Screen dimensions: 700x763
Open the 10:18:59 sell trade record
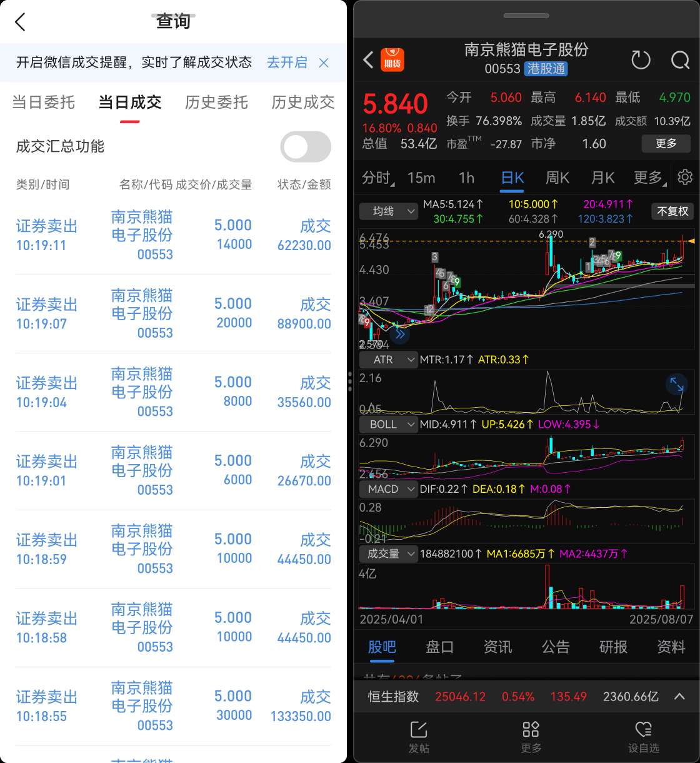(x=173, y=549)
